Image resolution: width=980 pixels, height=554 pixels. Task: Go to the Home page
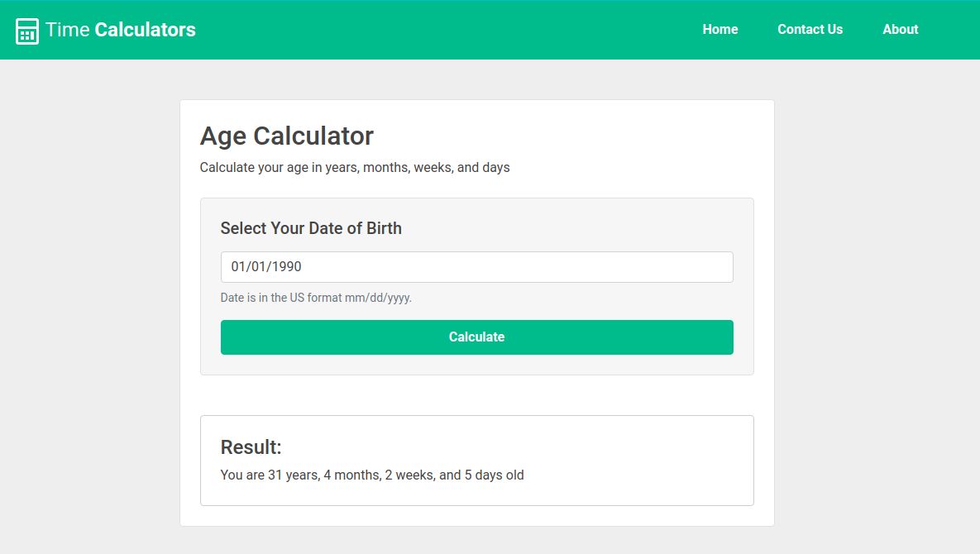719,30
